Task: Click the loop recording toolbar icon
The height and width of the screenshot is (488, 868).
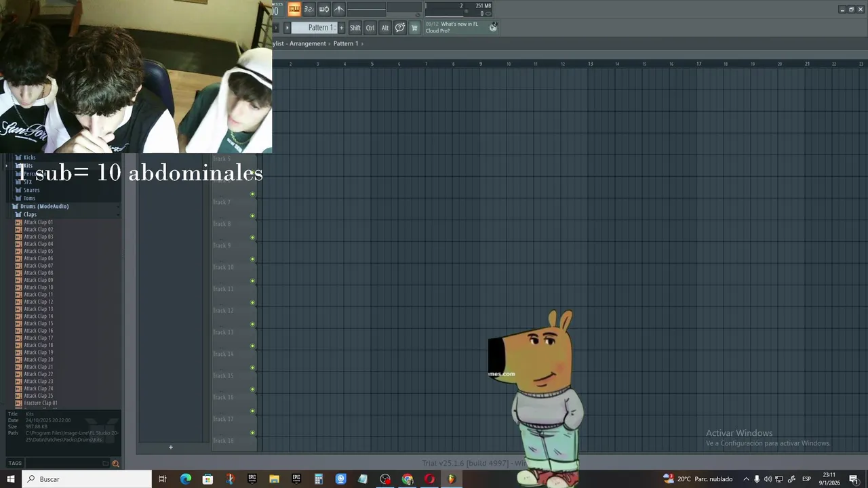Action: pyautogui.click(x=324, y=9)
